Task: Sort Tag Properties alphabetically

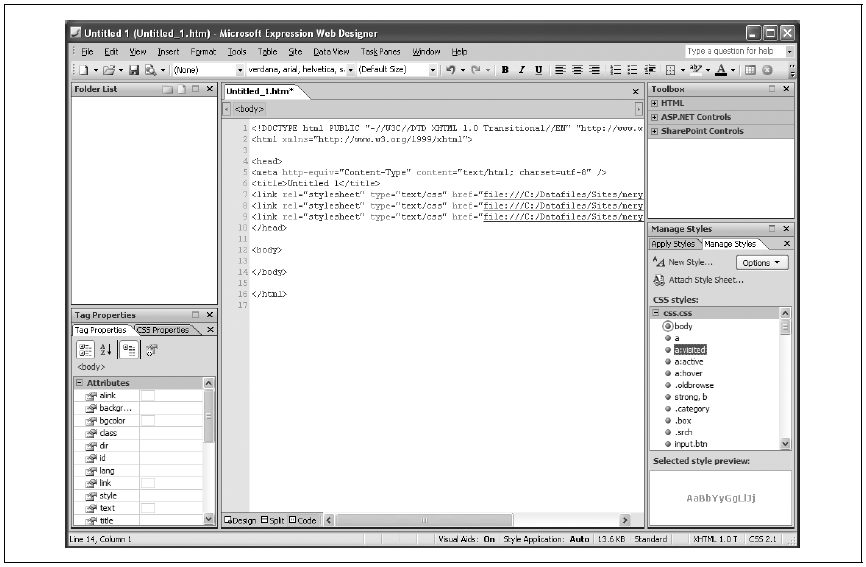Action: pyautogui.click(x=106, y=349)
